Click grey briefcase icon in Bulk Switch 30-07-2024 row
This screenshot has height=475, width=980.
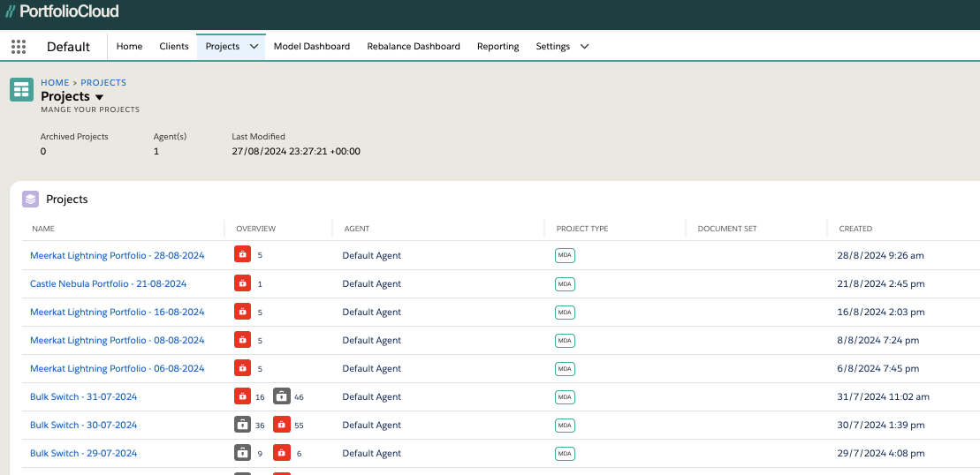point(242,425)
